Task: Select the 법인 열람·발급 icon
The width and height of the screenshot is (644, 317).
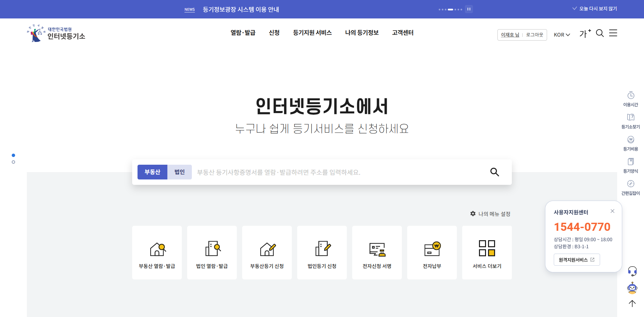Action: (x=212, y=252)
